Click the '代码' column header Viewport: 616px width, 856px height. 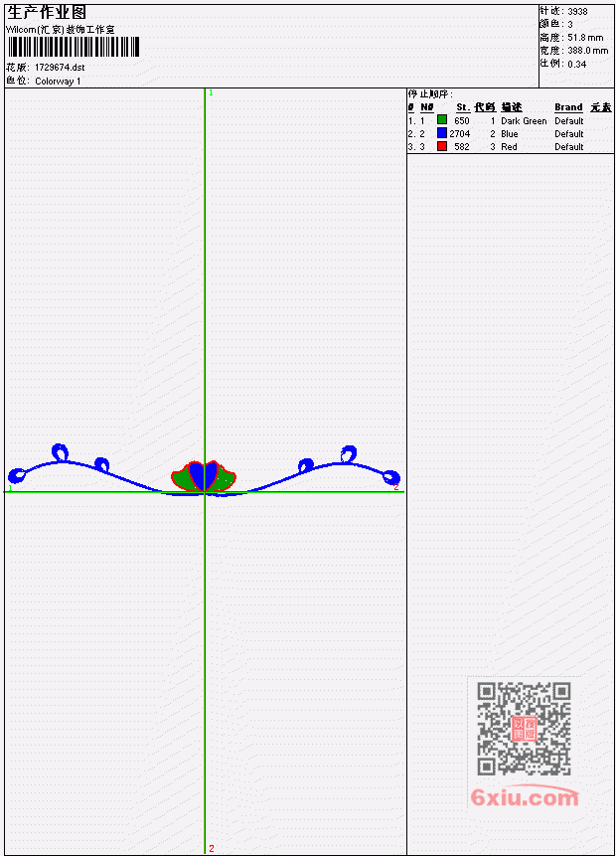pyautogui.click(x=485, y=107)
